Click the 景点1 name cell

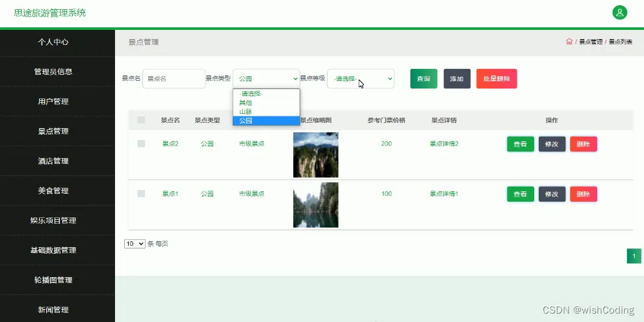(x=170, y=194)
